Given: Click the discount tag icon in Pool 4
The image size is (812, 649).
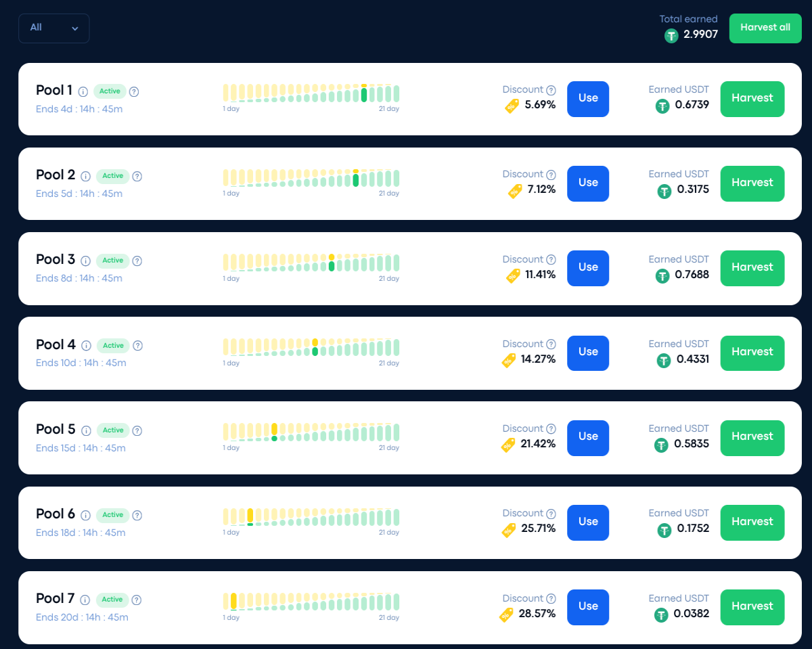Looking at the screenshot, I should [509, 360].
